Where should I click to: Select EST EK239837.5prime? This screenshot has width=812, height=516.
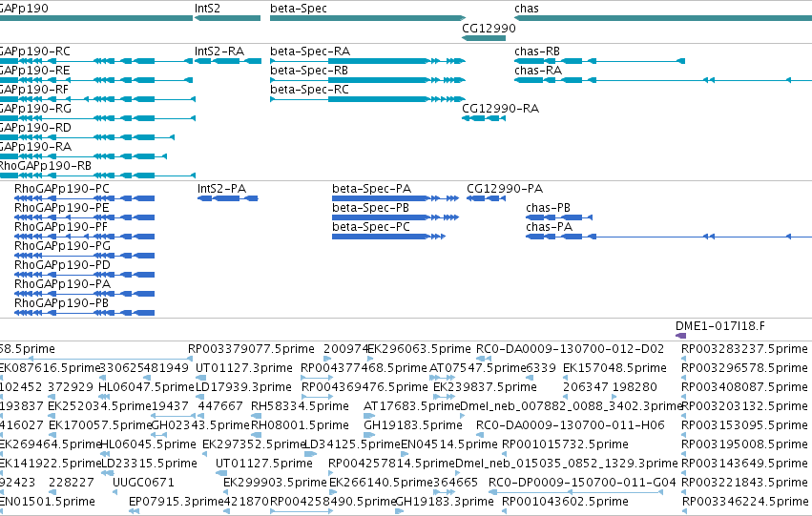point(486,387)
